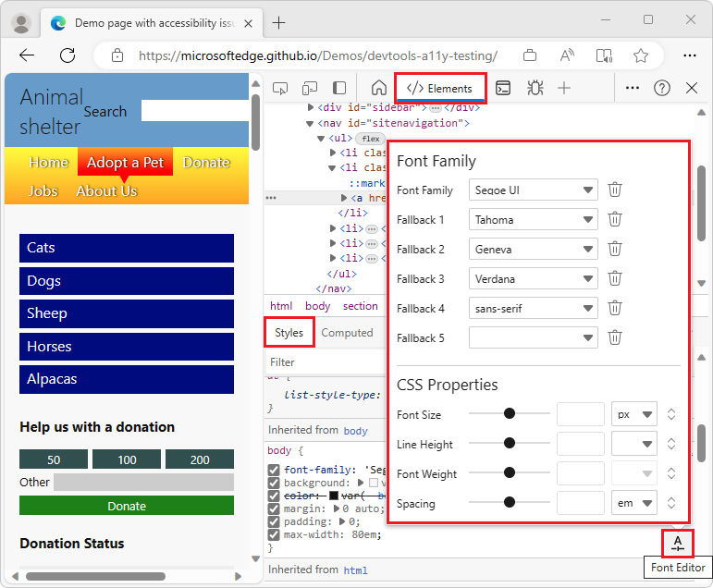This screenshot has width=713, height=588.
Task: Select the Inspect element tool
Action: coord(280,88)
